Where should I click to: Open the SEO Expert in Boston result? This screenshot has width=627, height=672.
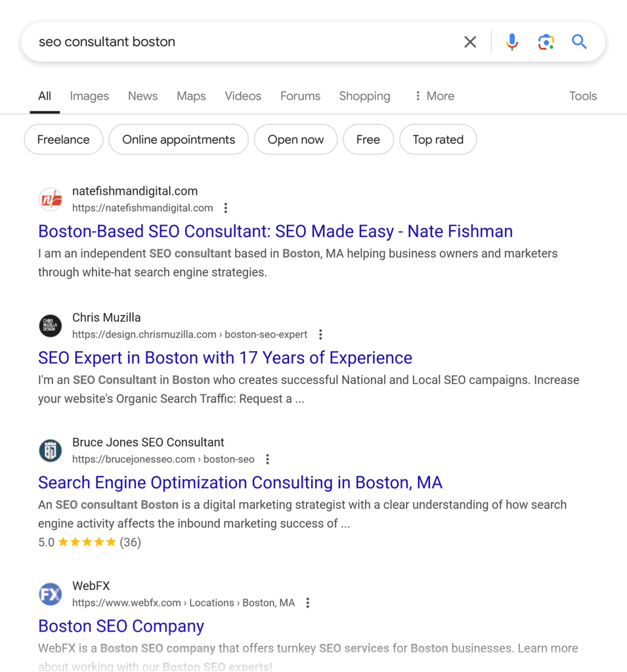click(x=225, y=358)
